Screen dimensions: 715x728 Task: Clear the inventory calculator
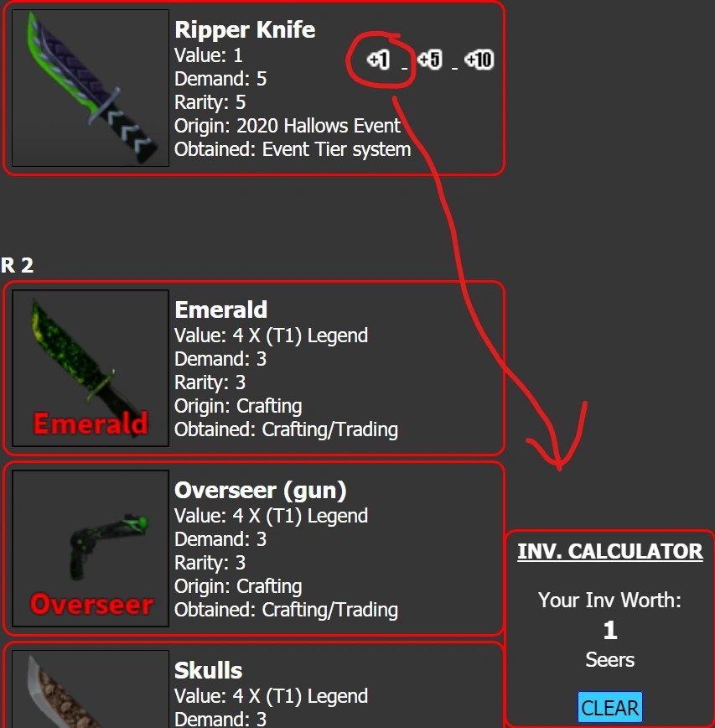point(609,708)
